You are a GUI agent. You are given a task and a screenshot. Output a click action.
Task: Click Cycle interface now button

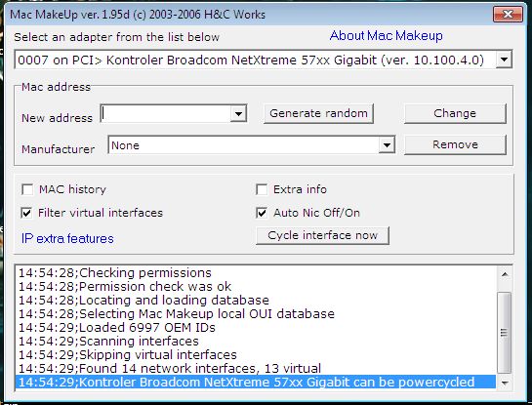click(322, 235)
